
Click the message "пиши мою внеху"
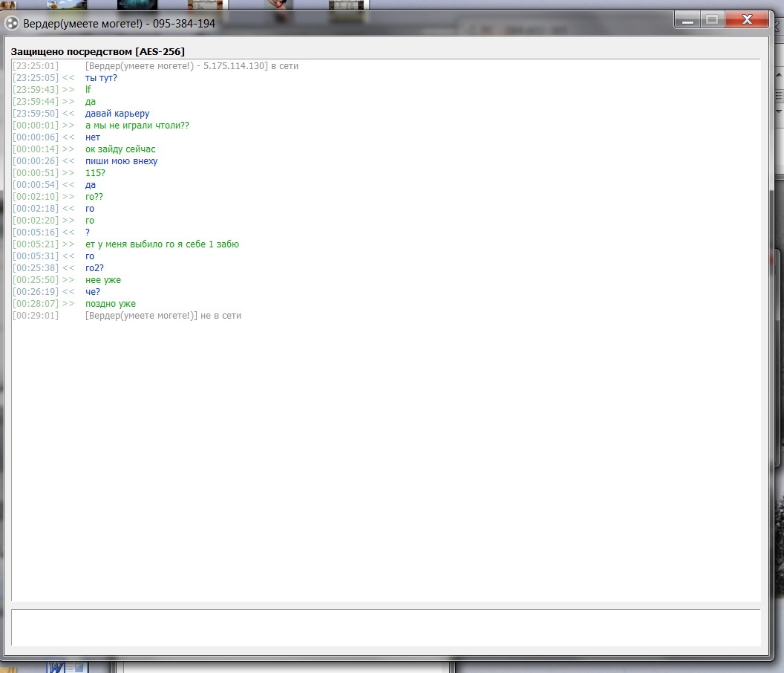coord(121,161)
